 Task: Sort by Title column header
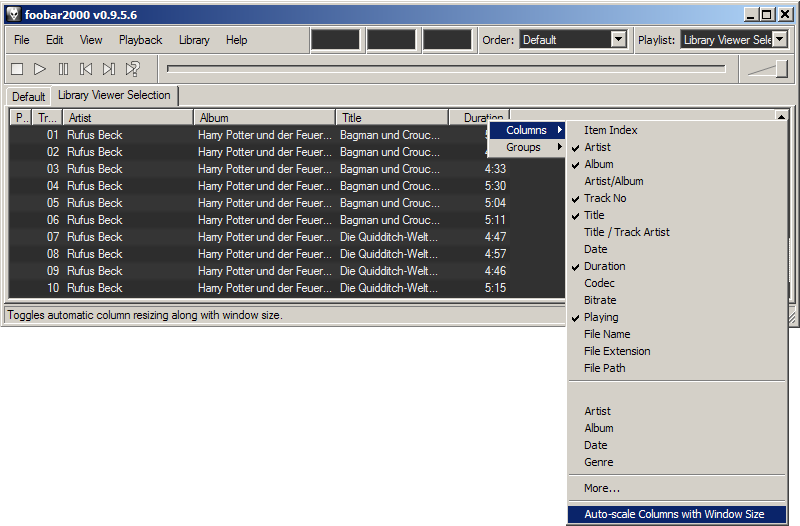coord(392,118)
